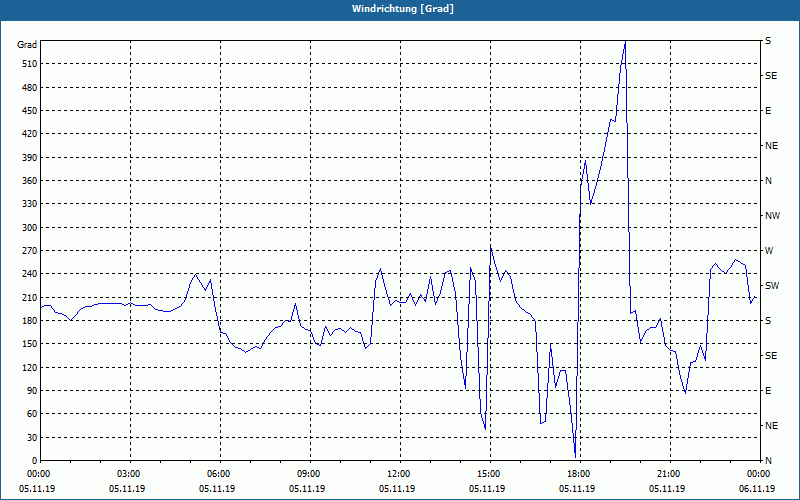This screenshot has height=500, width=800.
Task: Click the 120 value on the Grad axis
Action: pos(30,367)
